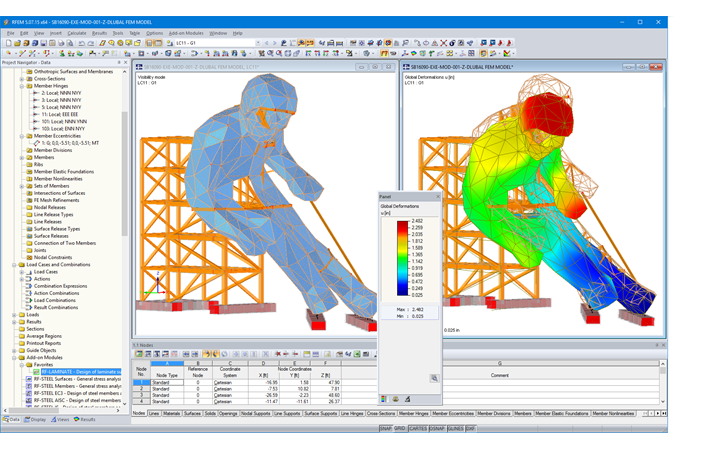Switch to the Surfaces table tab
This screenshot has height=450, width=720.
point(192,414)
